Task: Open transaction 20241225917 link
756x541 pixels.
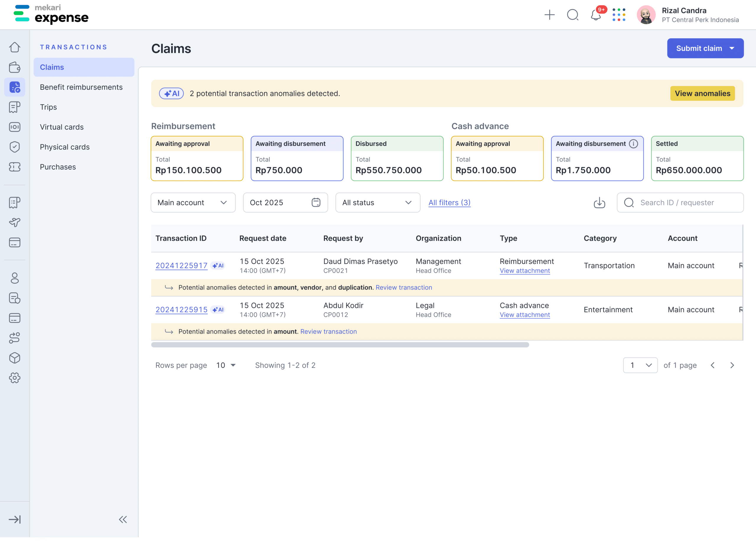Action: [x=181, y=266]
